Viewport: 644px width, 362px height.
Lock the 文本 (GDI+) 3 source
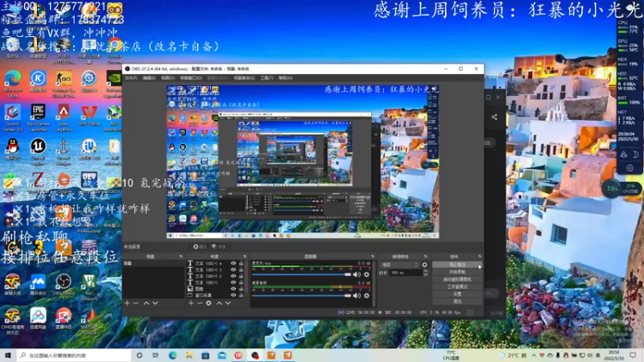[241, 269]
